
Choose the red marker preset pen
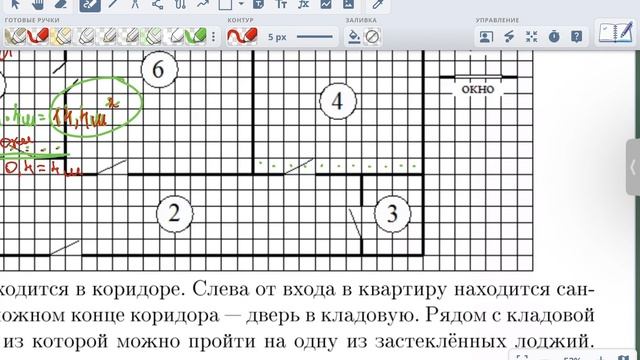38,36
